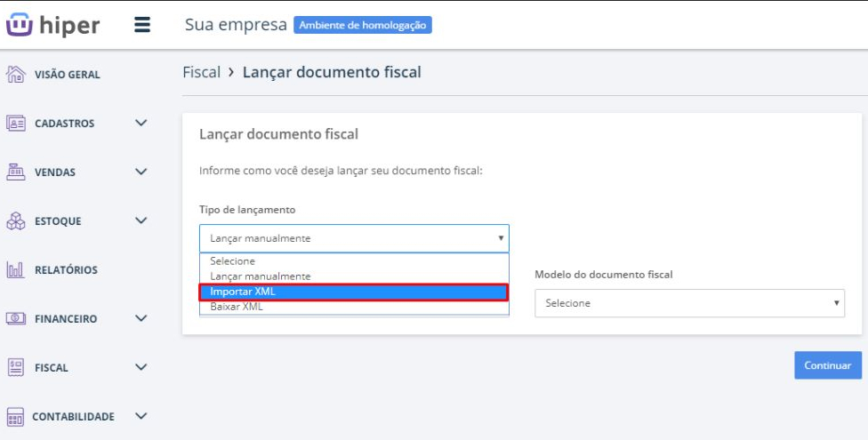Expand the Estoque submenu chevron
The width and height of the screenshot is (868, 440).
pos(141,220)
